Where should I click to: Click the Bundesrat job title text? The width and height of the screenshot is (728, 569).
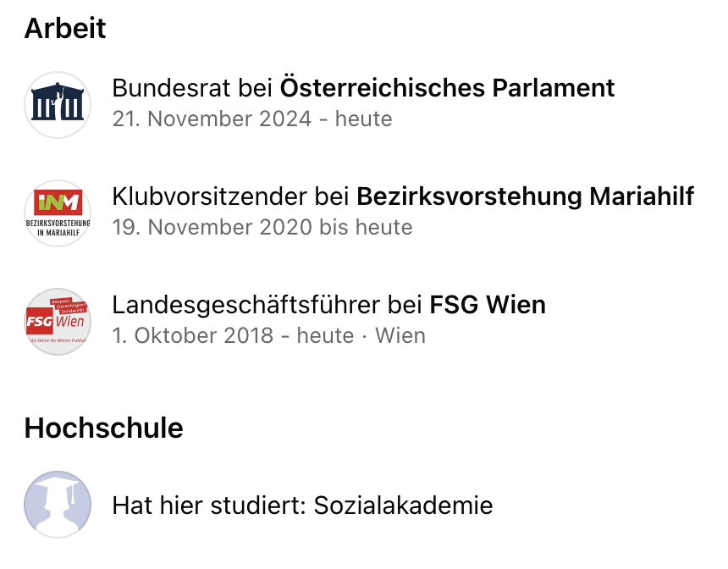(171, 88)
